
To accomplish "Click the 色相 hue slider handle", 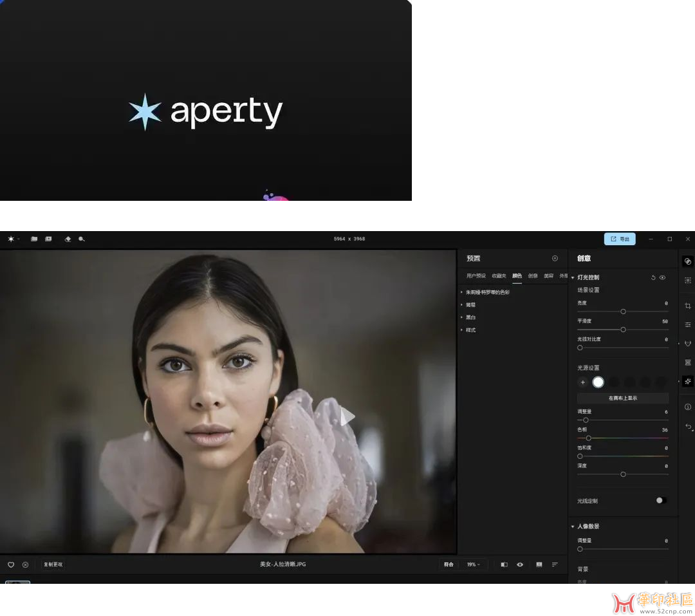I will pyautogui.click(x=589, y=438).
